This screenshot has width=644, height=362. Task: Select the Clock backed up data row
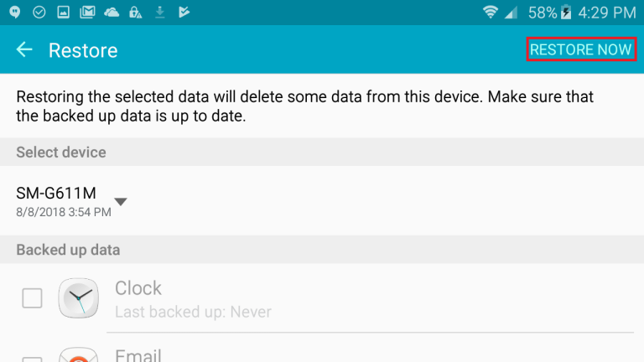tap(322, 298)
